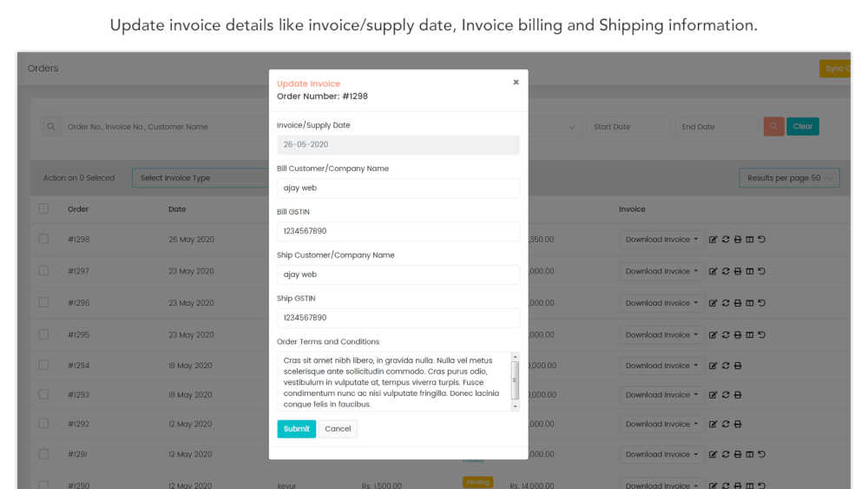Screen dimensions: 868x489
Task: Open Download Invoice dropdown for order #1292
Action: tap(661, 424)
